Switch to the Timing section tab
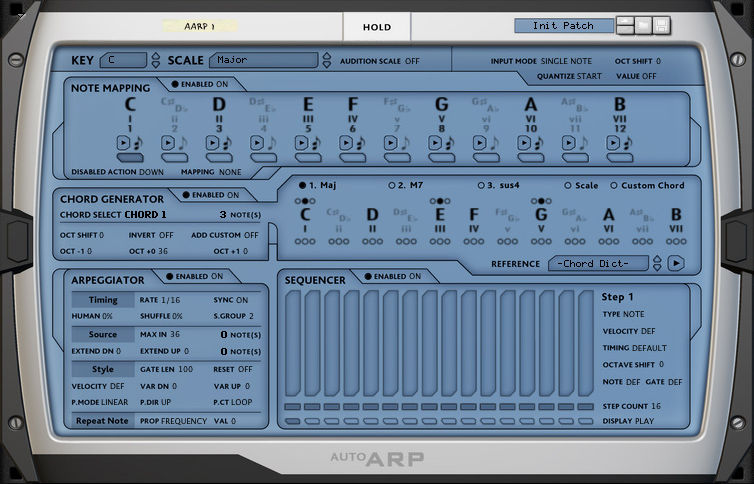This screenshot has width=754, height=484. [x=103, y=300]
